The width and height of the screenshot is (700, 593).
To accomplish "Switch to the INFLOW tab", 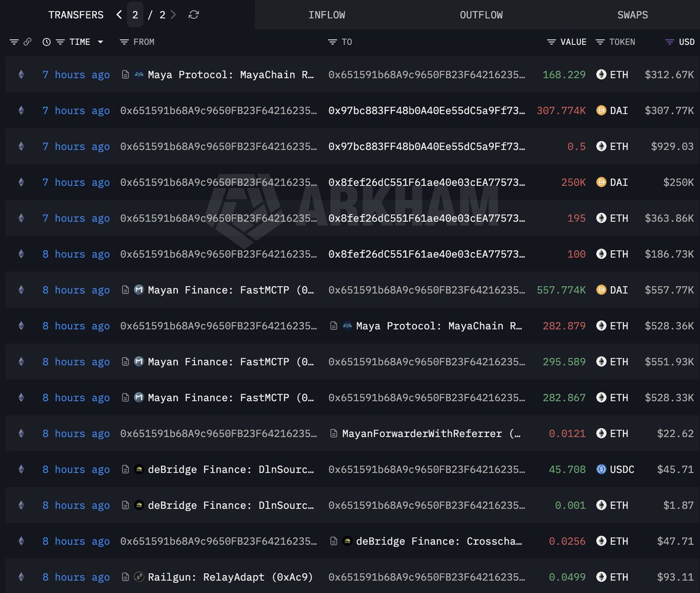I will tap(327, 15).
